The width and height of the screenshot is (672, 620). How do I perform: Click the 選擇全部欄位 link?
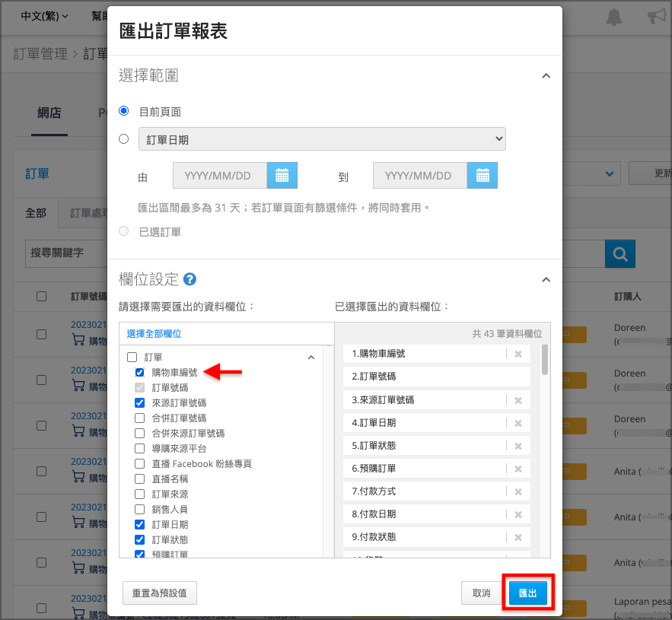click(154, 334)
